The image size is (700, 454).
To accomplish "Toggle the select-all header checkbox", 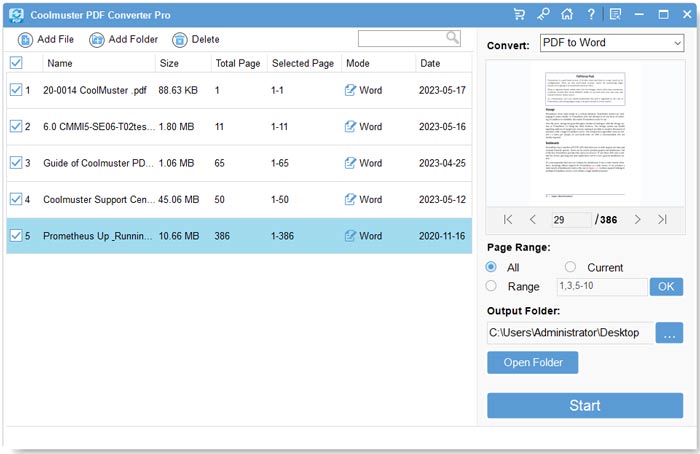I will tap(16, 62).
